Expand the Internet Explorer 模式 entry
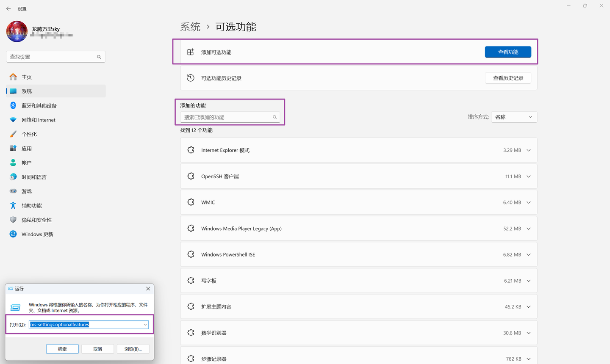The image size is (610, 364). (529, 150)
